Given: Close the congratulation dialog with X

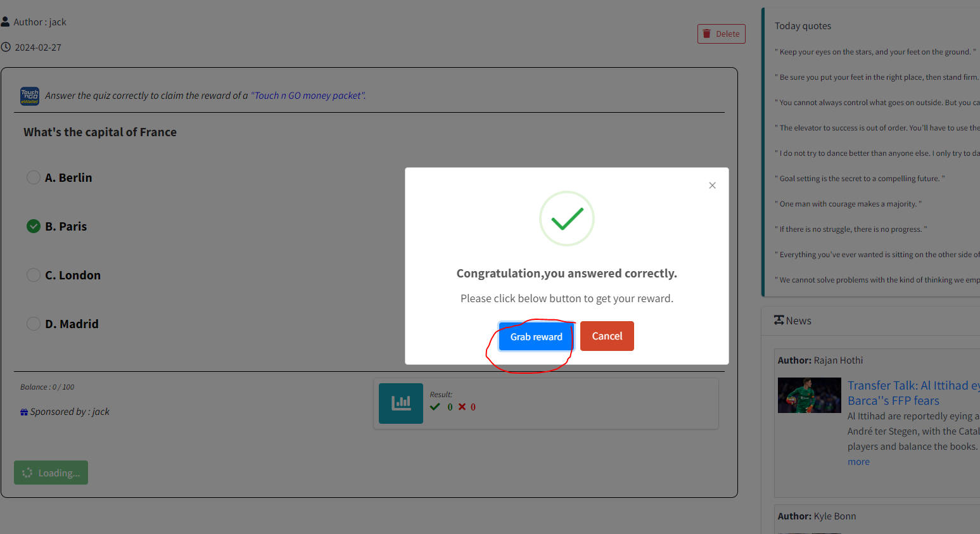Looking at the screenshot, I should [x=712, y=186].
